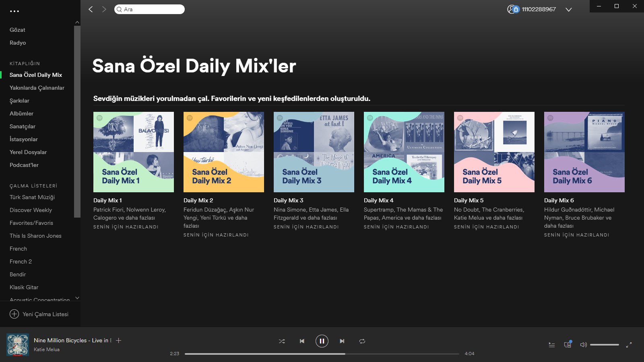Viewport: 644px width, 362px height.
Task: Enter fullscreen with the expand arrows icon
Action: [x=629, y=344]
